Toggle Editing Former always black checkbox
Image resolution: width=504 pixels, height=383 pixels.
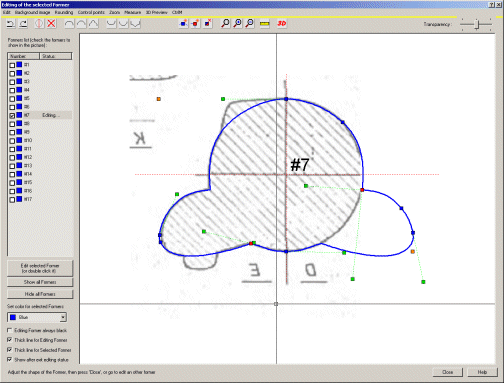coord(10,330)
